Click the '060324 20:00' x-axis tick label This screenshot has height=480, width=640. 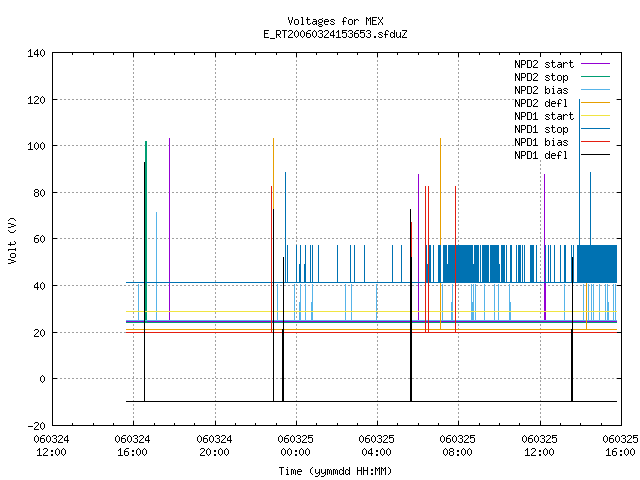[214, 446]
